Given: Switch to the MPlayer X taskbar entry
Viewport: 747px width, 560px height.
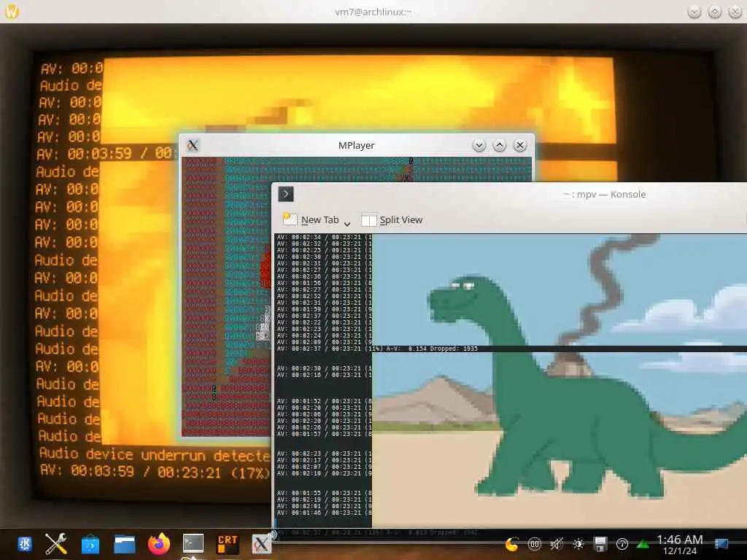Looking at the screenshot, I should point(262,543).
